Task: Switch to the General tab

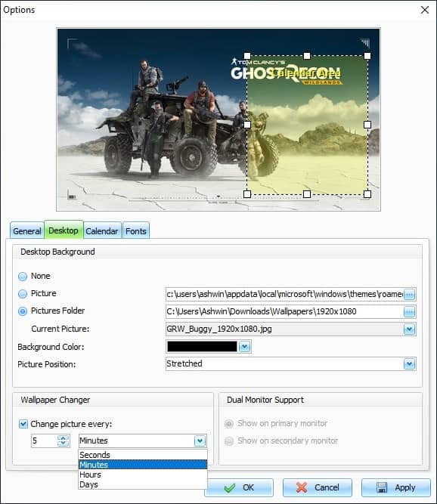Action: coord(27,230)
